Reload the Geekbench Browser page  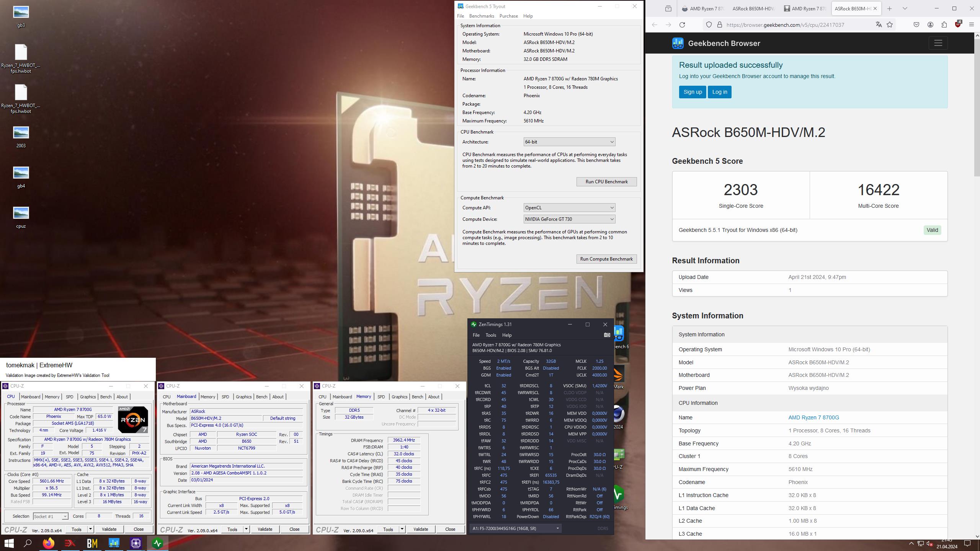(x=682, y=24)
